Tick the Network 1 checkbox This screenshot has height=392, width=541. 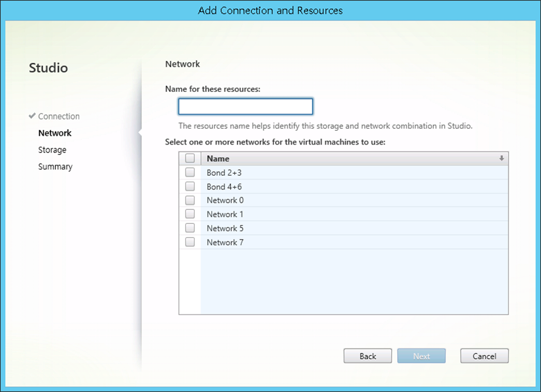(190, 214)
